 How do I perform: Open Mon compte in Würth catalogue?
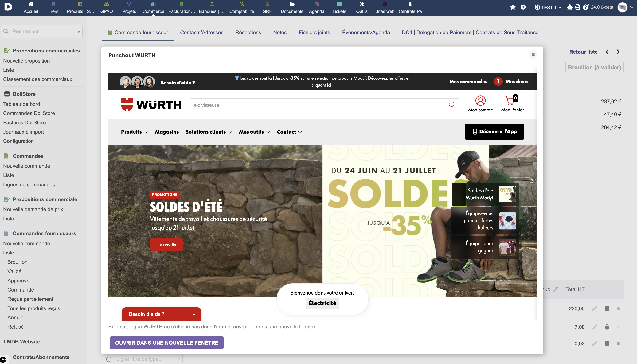480,104
